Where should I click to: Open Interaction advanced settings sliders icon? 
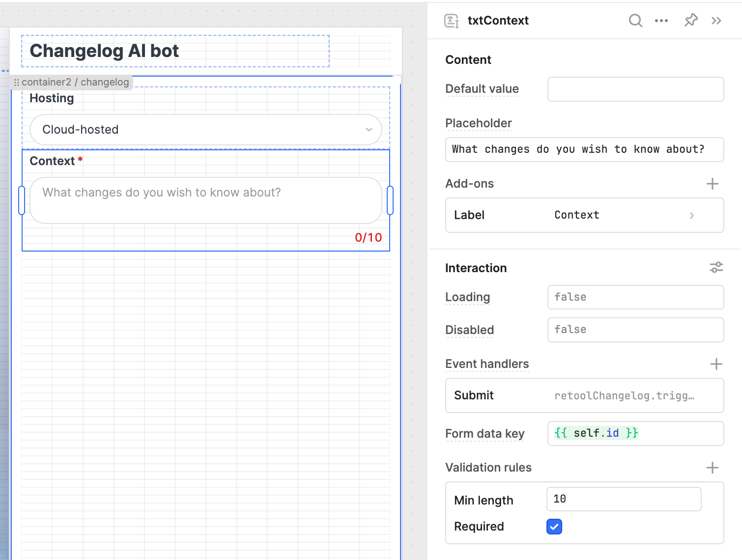pos(716,267)
